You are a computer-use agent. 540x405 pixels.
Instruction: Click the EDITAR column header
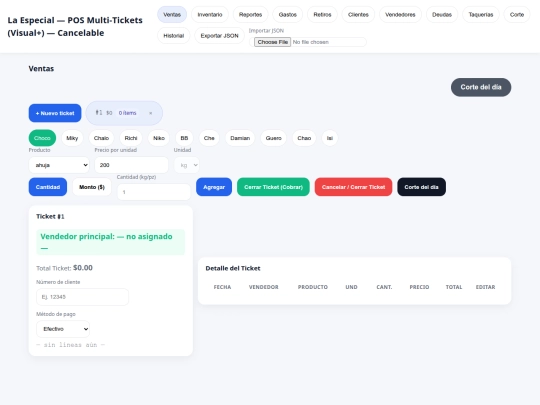486,287
